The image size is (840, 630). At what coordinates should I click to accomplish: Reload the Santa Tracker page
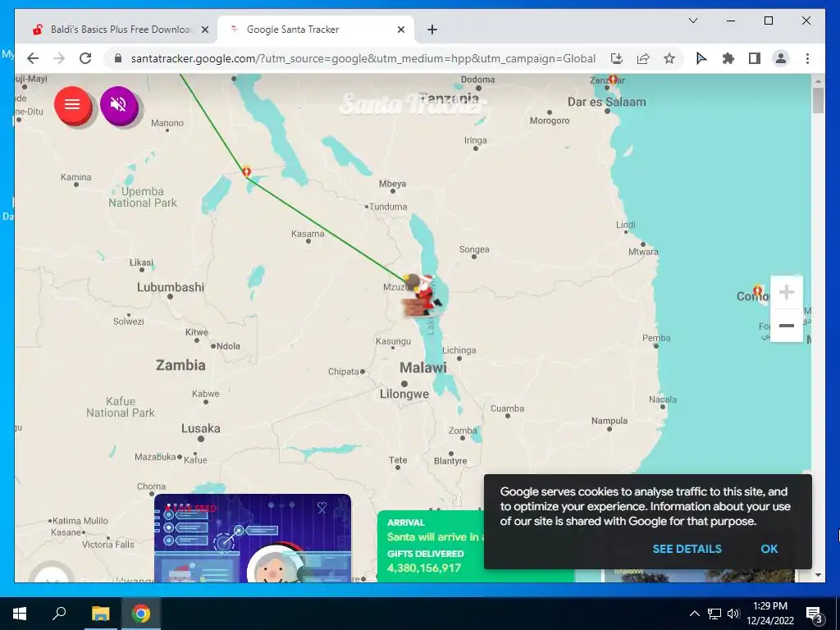(85, 58)
